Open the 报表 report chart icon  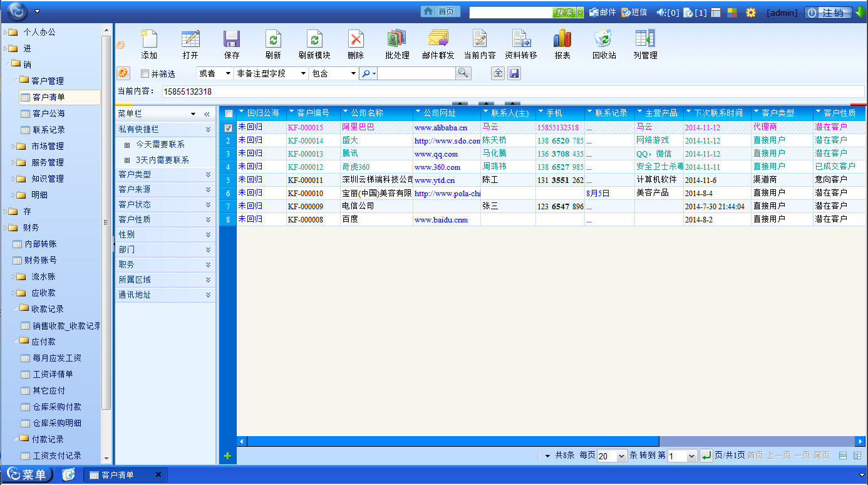pyautogui.click(x=562, y=39)
